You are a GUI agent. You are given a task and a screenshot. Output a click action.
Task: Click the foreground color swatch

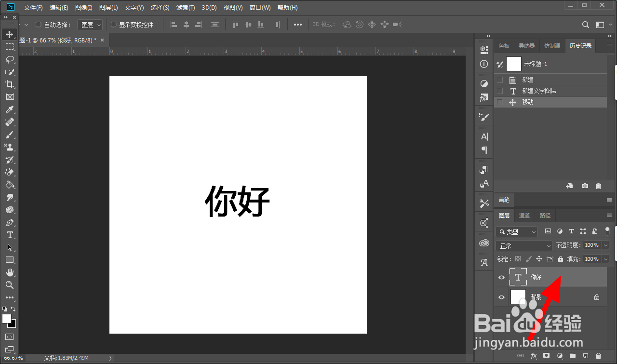pos(7,319)
